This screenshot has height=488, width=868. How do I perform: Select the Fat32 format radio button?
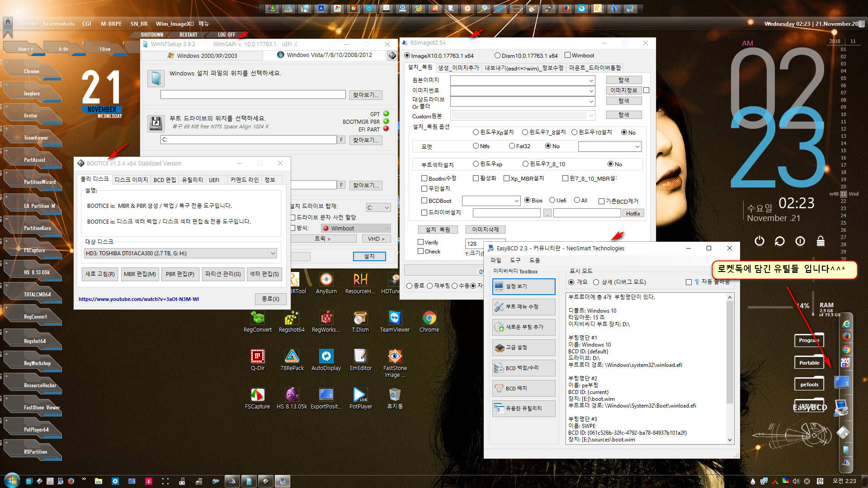coord(512,146)
